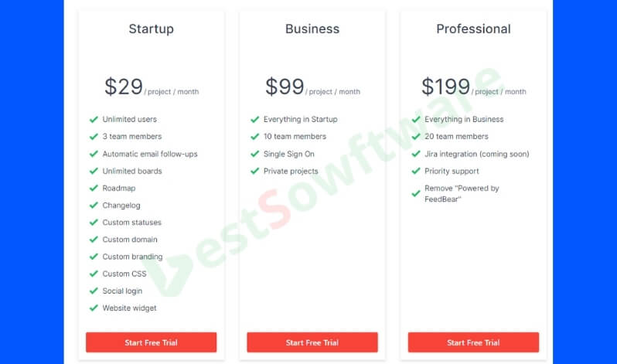Select the Startup plan heading
The image size is (617, 364).
151,29
